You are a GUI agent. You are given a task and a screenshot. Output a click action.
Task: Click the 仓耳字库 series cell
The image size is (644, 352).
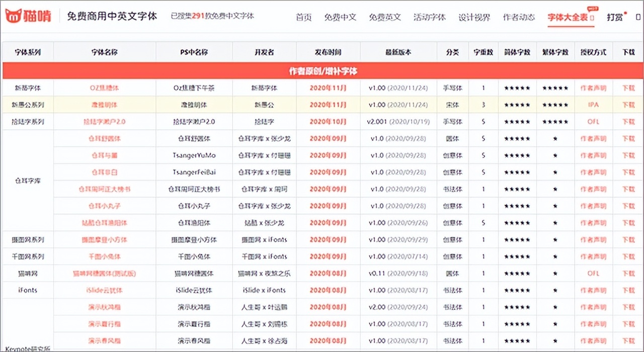click(x=28, y=181)
